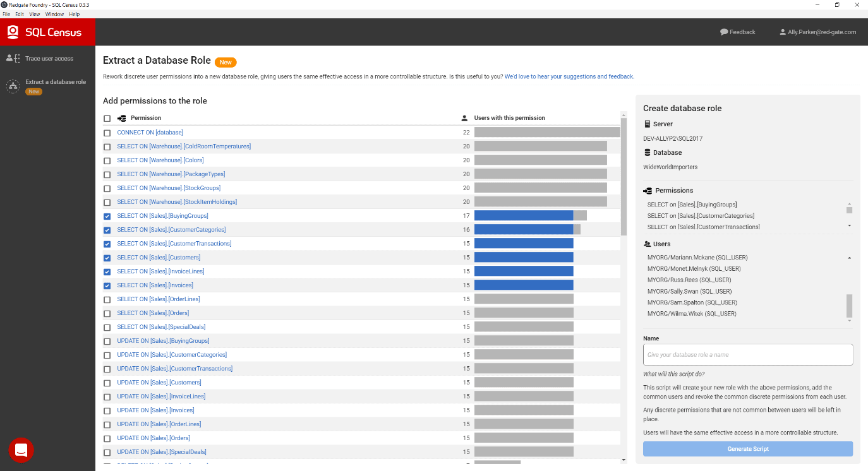Open UPDATE ON Sales InvoiceLines link
Image resolution: width=868 pixels, height=471 pixels.
[x=161, y=396]
